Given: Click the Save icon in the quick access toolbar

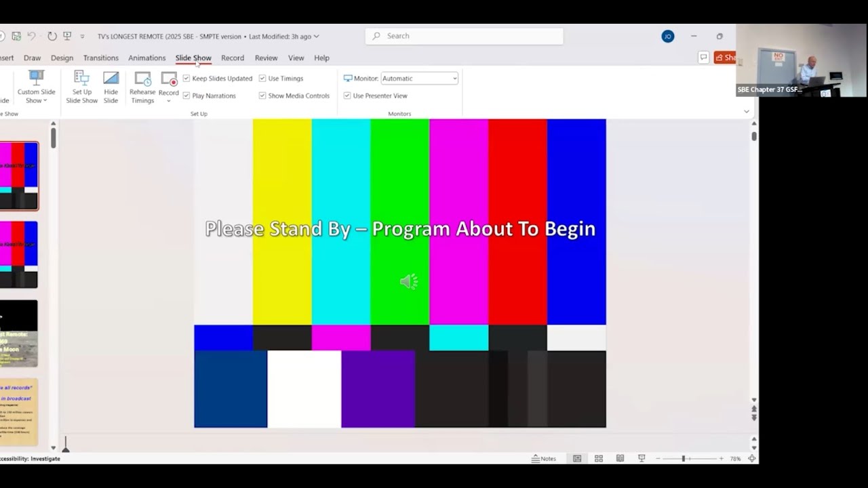Looking at the screenshot, I should pos(16,36).
